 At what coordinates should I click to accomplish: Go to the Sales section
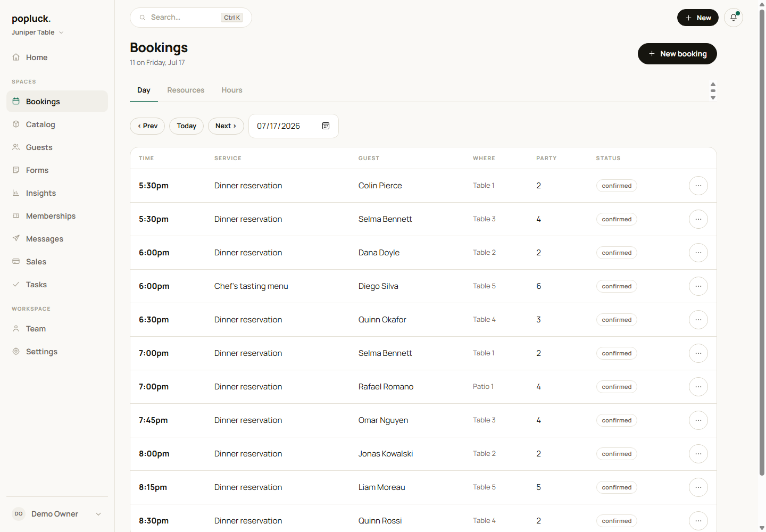[57, 262]
